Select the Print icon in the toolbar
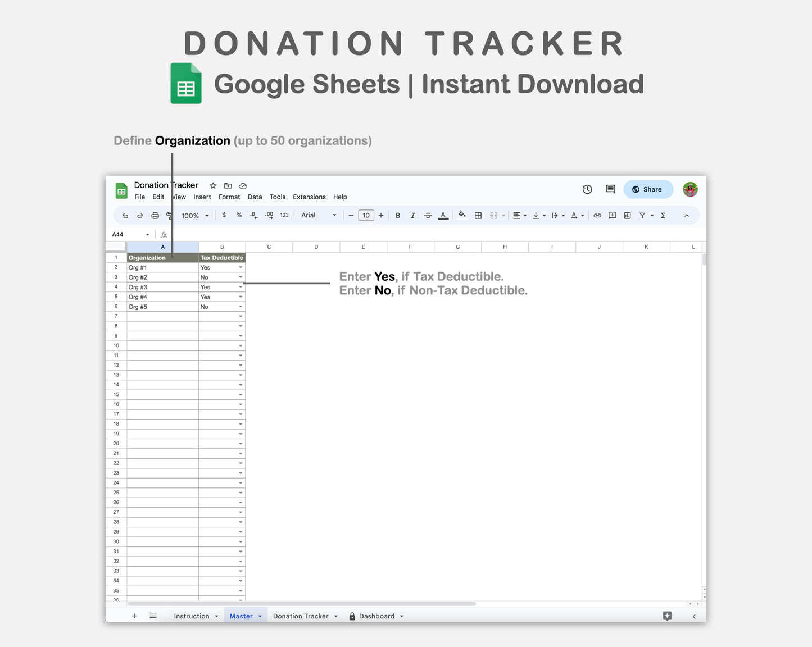 tap(155, 215)
